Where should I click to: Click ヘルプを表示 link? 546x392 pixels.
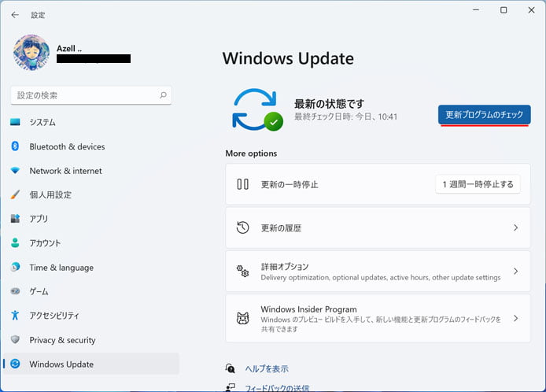(x=267, y=368)
